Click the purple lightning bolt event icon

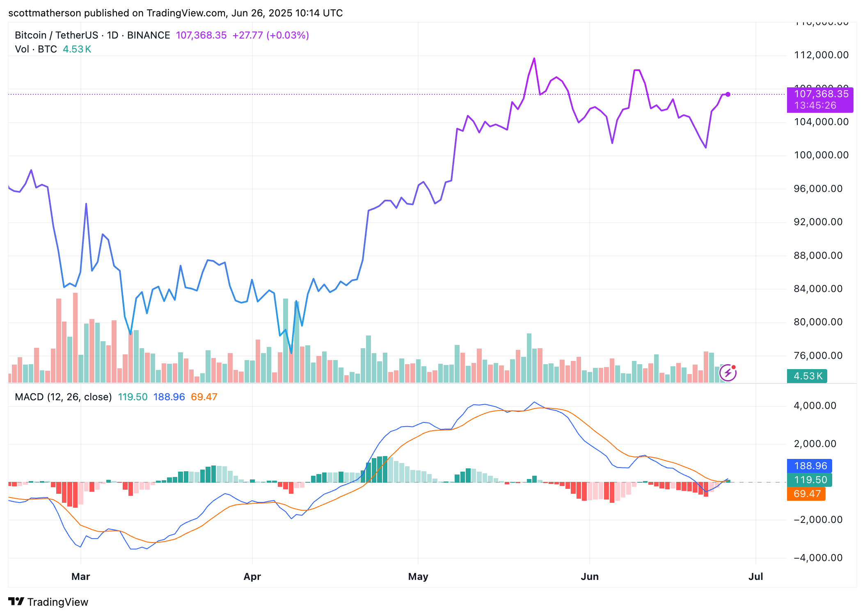pyautogui.click(x=728, y=373)
